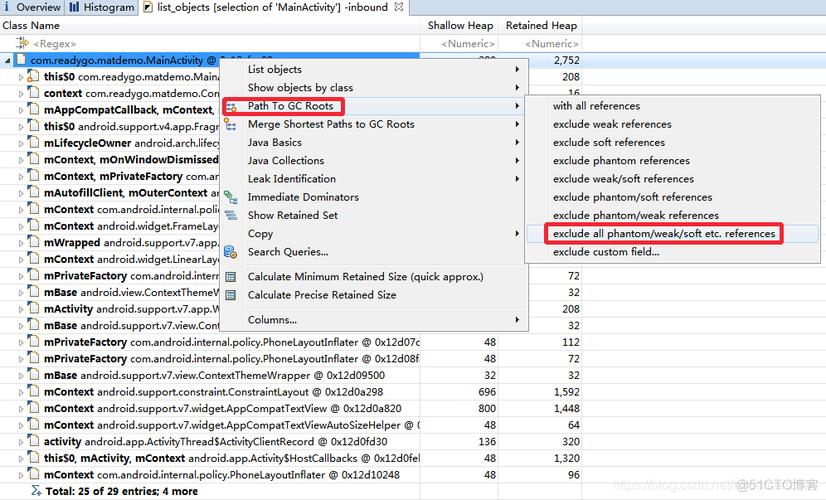Select exclude phantom/soft references
The height and width of the screenshot is (500, 826).
[x=672, y=197]
